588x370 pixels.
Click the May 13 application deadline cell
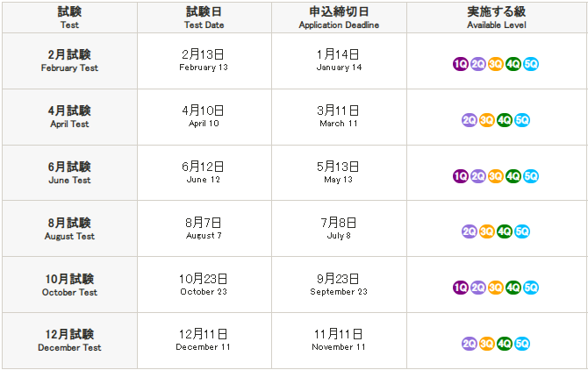(x=339, y=173)
